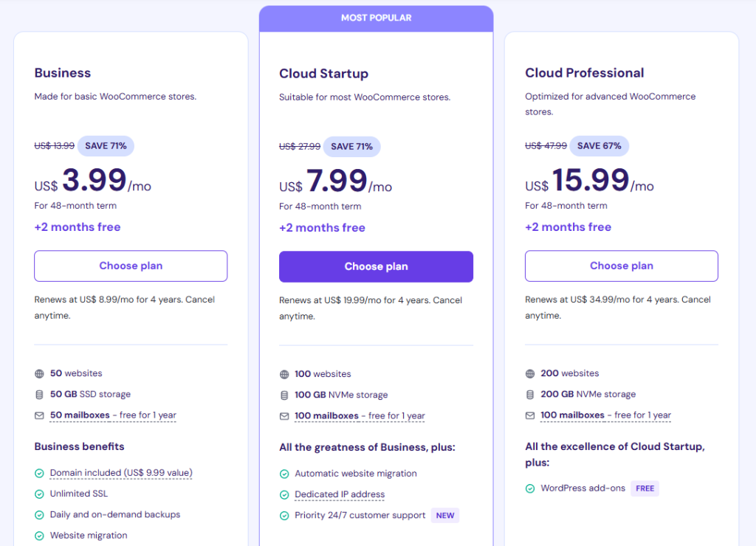Open Domain included (US$ 9.99 value) tooltip link
This screenshot has height=546, width=756.
[121, 473]
